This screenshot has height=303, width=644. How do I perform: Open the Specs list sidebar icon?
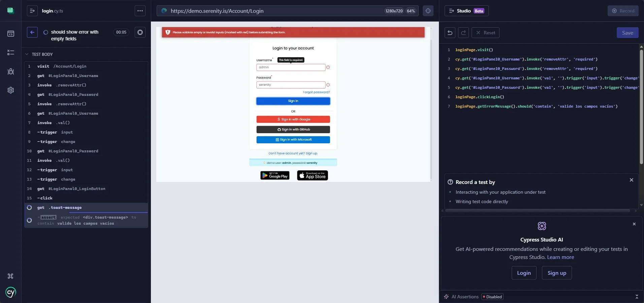[x=11, y=34]
